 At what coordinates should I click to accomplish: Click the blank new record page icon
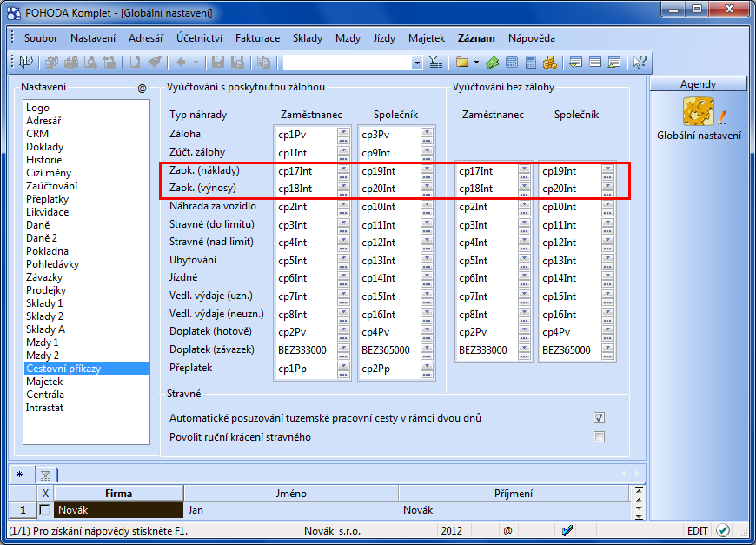point(135,62)
